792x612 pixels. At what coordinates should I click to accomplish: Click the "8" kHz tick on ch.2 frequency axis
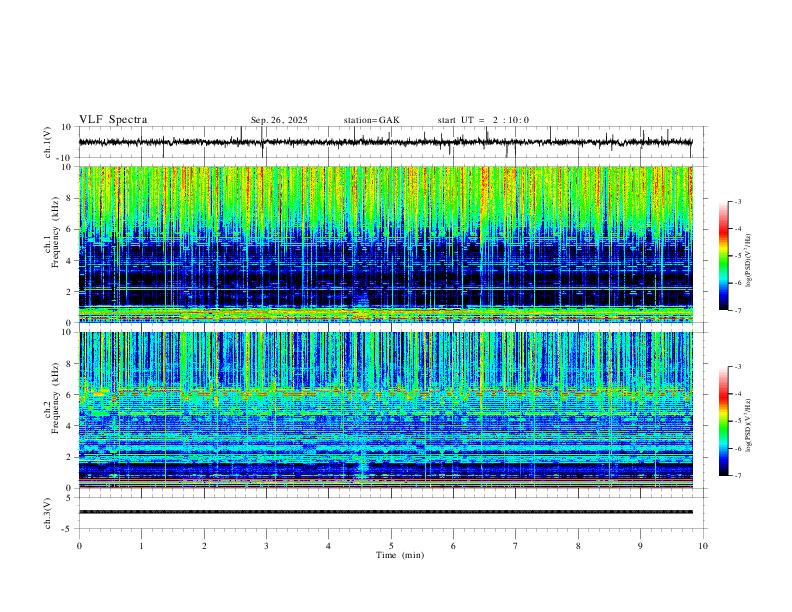[x=69, y=364]
